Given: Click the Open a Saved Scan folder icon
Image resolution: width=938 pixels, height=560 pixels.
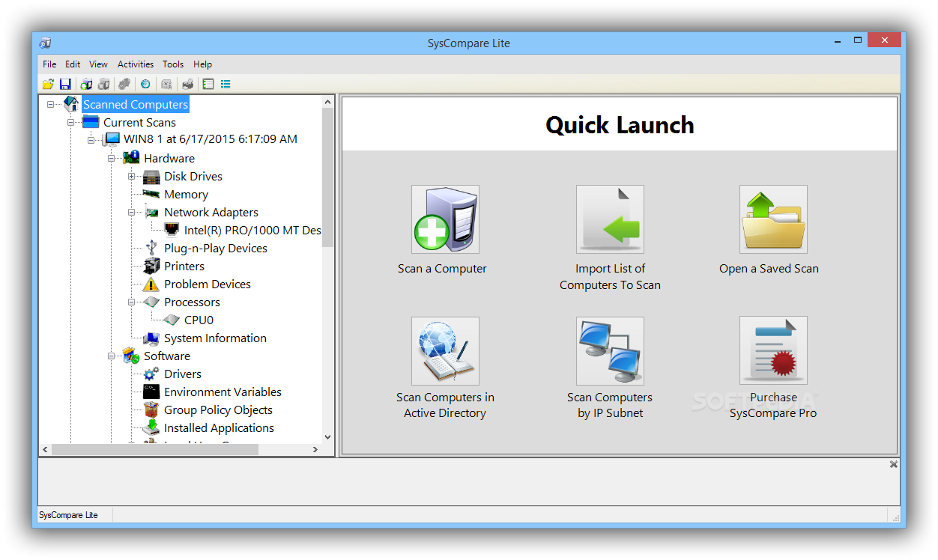Looking at the screenshot, I should pyautogui.click(x=773, y=219).
